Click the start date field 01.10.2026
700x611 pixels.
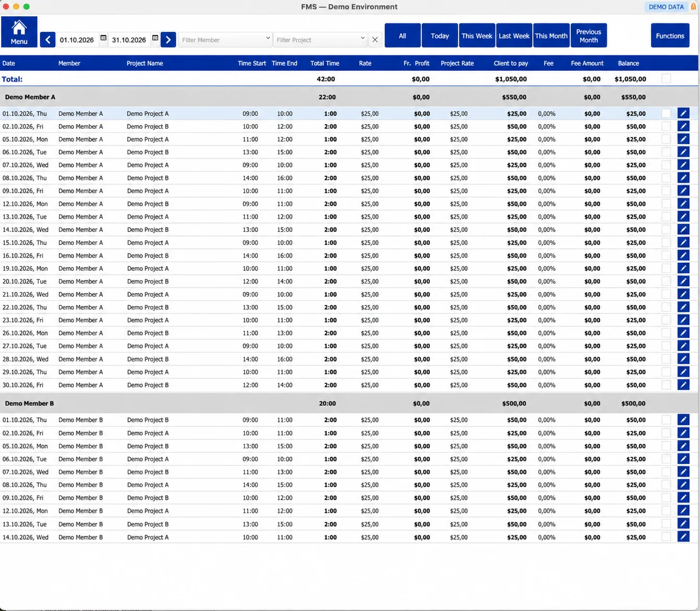(x=77, y=40)
